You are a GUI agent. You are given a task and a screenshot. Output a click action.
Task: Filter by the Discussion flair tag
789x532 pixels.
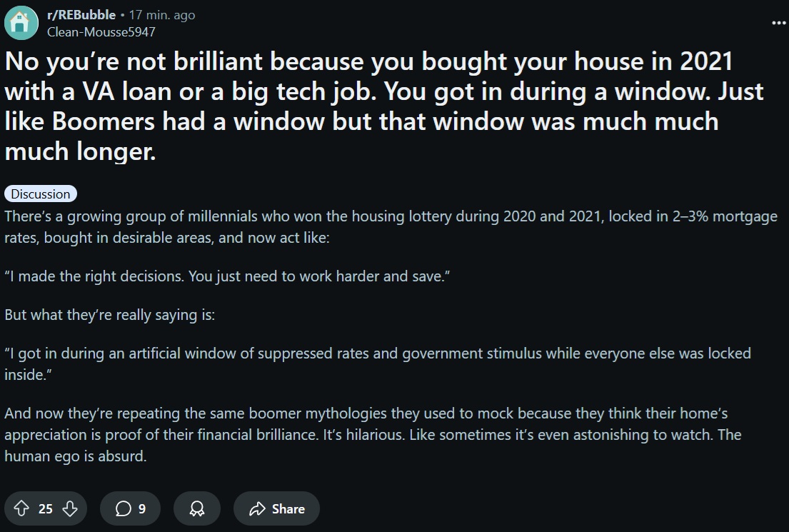tap(41, 194)
